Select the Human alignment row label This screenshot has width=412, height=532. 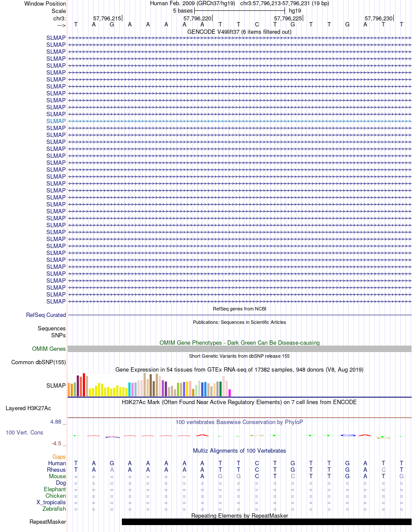tap(57, 463)
